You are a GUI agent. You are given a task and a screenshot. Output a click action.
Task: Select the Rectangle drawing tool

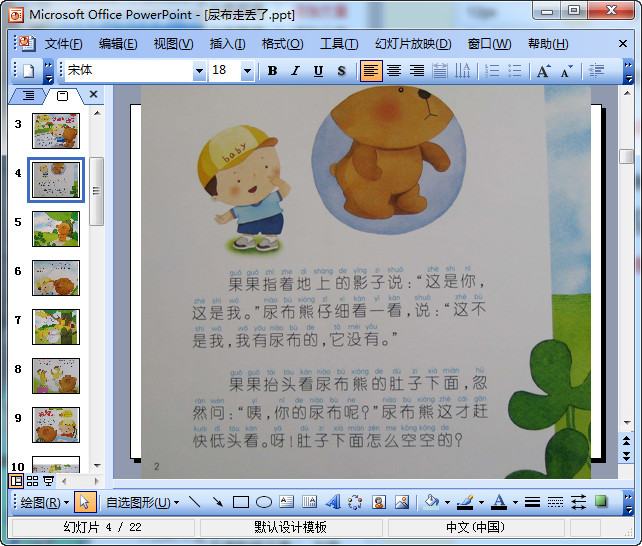pyautogui.click(x=241, y=502)
